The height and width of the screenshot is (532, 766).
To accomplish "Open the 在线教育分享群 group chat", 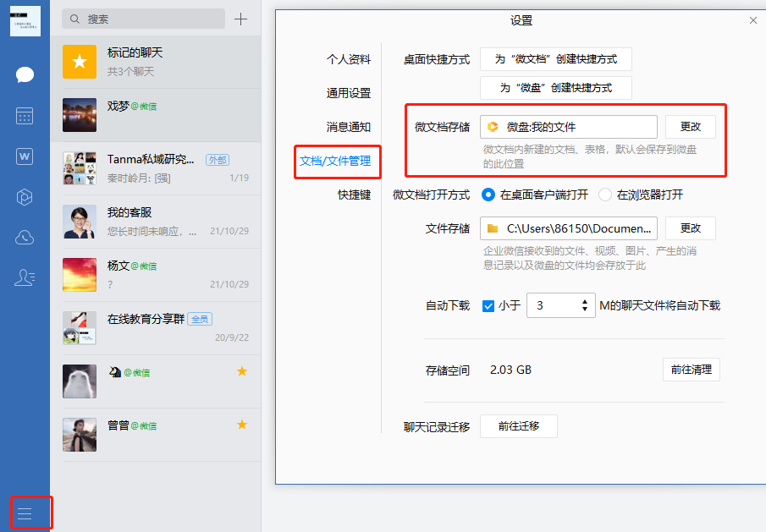I will (156, 328).
